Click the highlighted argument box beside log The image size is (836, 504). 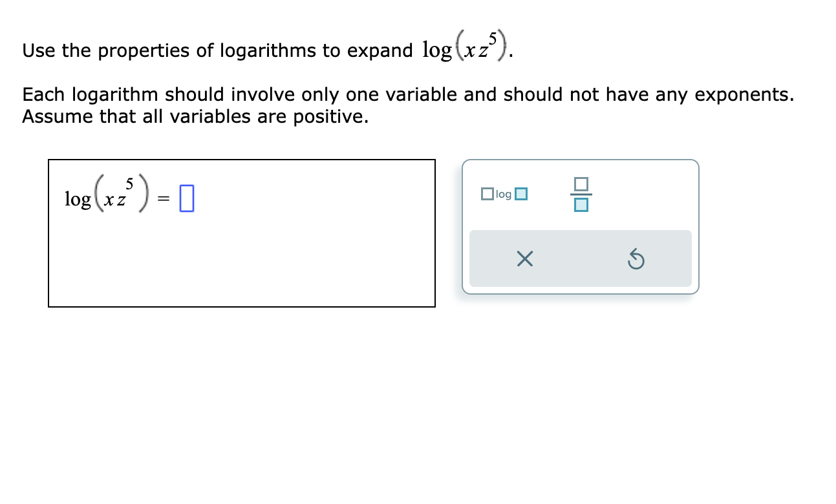click(x=522, y=193)
